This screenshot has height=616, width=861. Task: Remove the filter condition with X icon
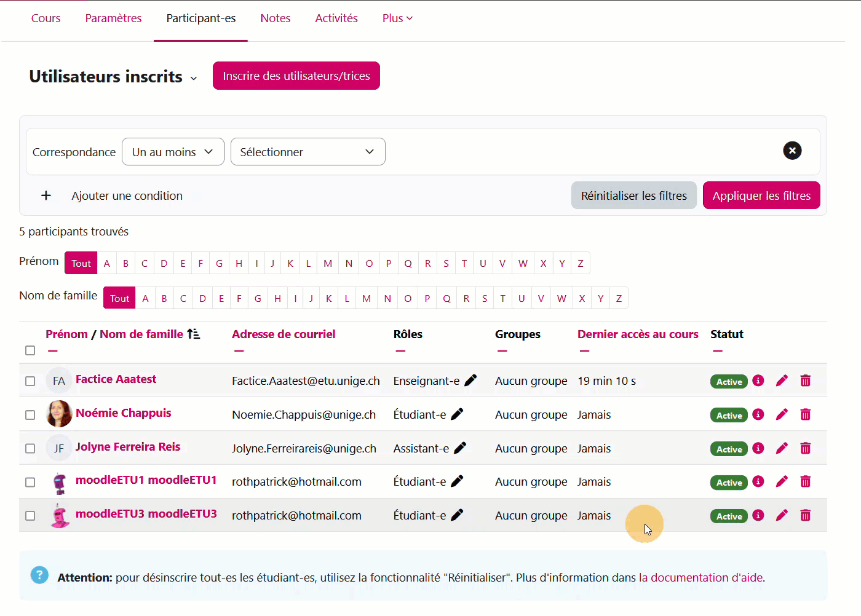tap(792, 151)
